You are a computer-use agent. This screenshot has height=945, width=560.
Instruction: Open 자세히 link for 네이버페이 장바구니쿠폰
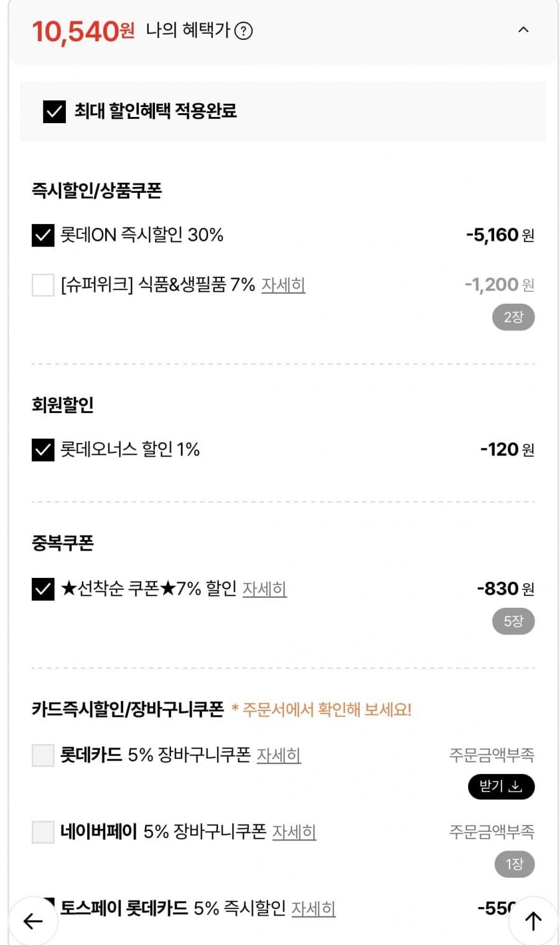[x=294, y=832]
